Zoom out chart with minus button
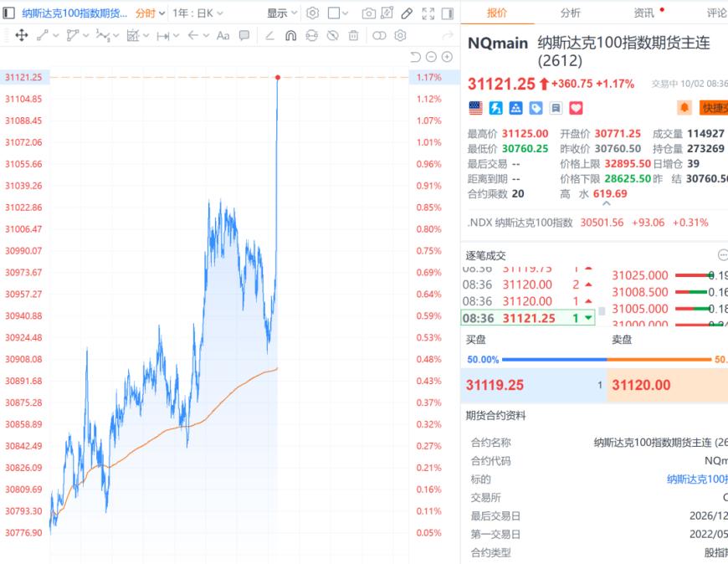The height and width of the screenshot is (564, 728). click(431, 57)
